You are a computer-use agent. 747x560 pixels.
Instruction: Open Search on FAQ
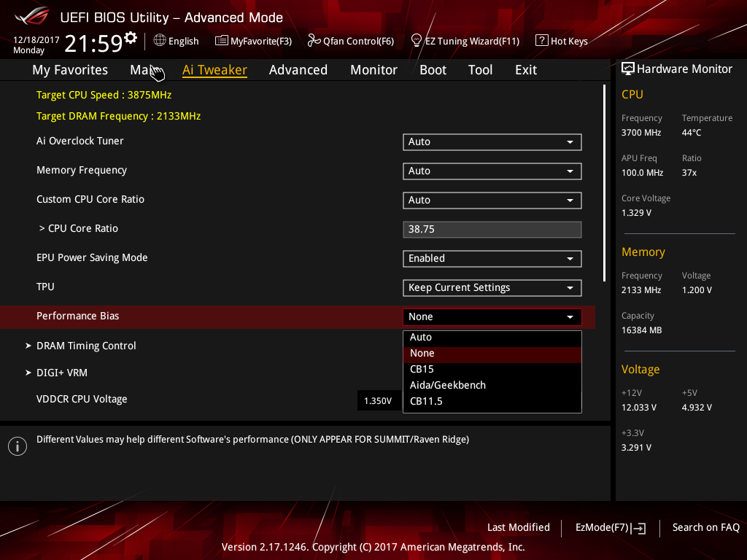(706, 528)
